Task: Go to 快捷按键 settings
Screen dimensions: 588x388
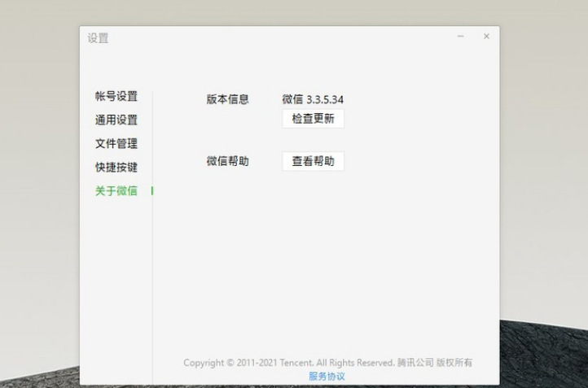Action: tap(116, 167)
